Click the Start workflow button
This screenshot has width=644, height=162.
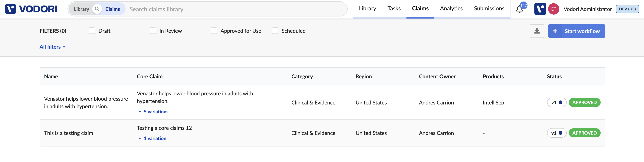576,31
